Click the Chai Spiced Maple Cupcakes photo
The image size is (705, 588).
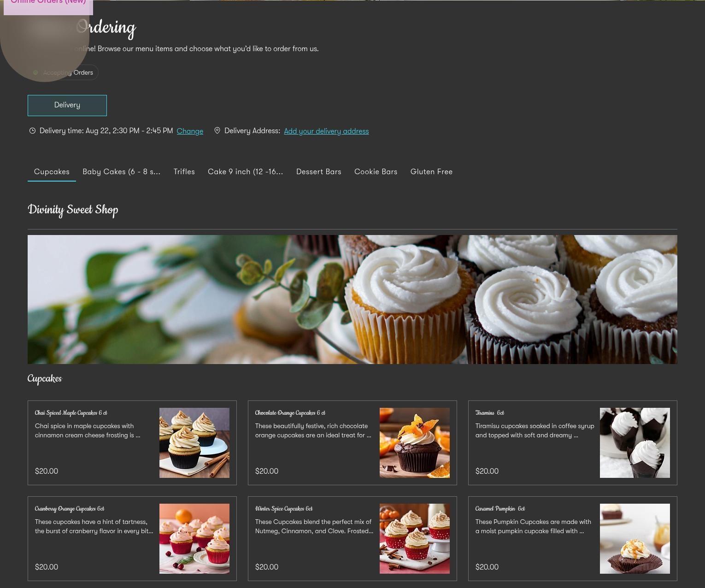point(194,443)
